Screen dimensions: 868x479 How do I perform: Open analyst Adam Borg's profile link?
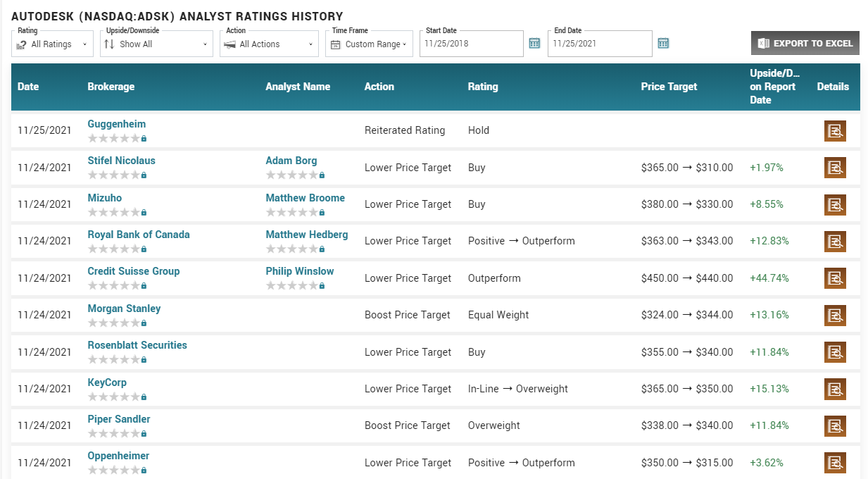291,161
